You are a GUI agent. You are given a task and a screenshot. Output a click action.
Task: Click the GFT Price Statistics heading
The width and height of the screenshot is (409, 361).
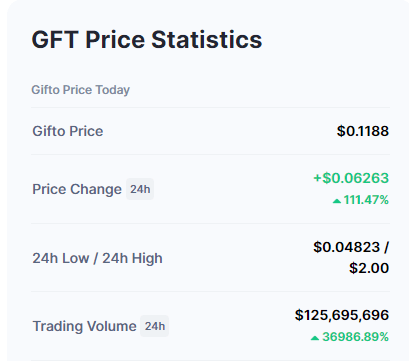tap(147, 40)
